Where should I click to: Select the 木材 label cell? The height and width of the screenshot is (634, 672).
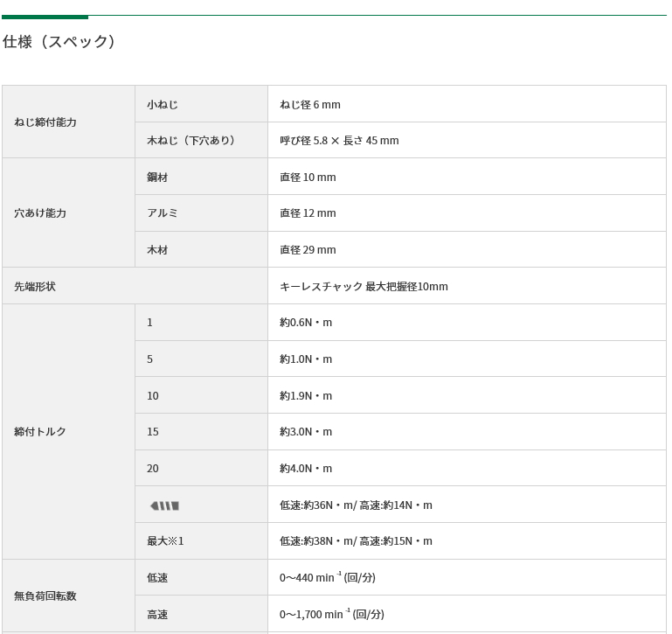[x=157, y=250]
